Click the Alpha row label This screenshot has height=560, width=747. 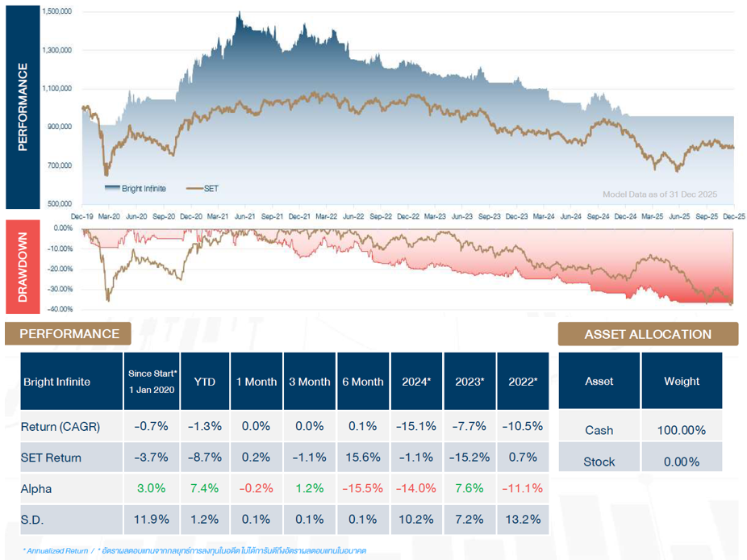coord(35,488)
